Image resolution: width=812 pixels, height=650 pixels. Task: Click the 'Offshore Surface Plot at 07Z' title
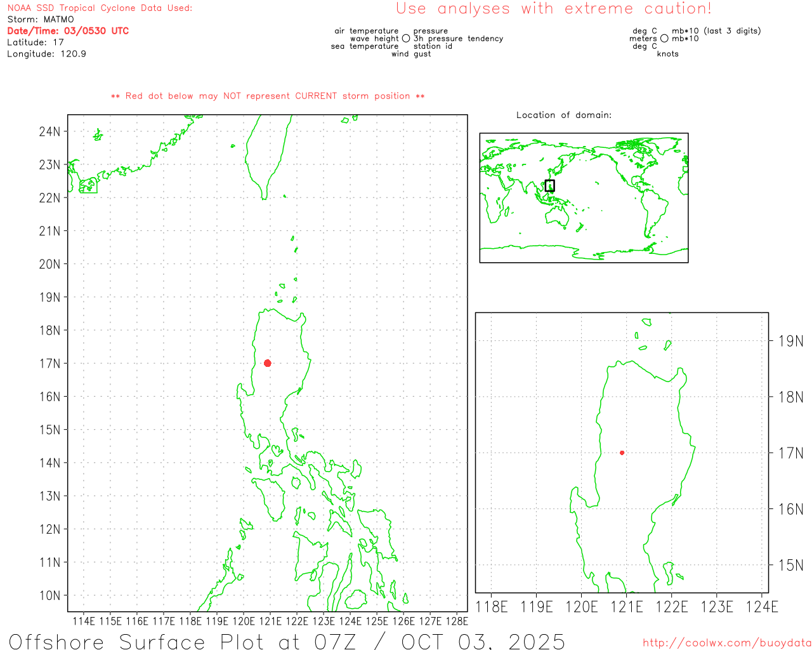point(287,641)
